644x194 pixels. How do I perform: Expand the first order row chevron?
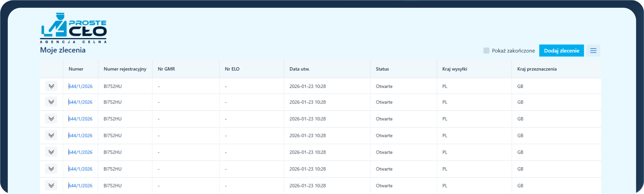coord(51,86)
